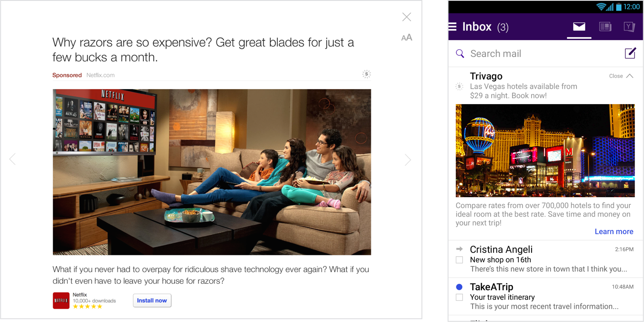Click the forwarded arrow icon beside Cristina Angeli
The image size is (644, 322).
[459, 249]
